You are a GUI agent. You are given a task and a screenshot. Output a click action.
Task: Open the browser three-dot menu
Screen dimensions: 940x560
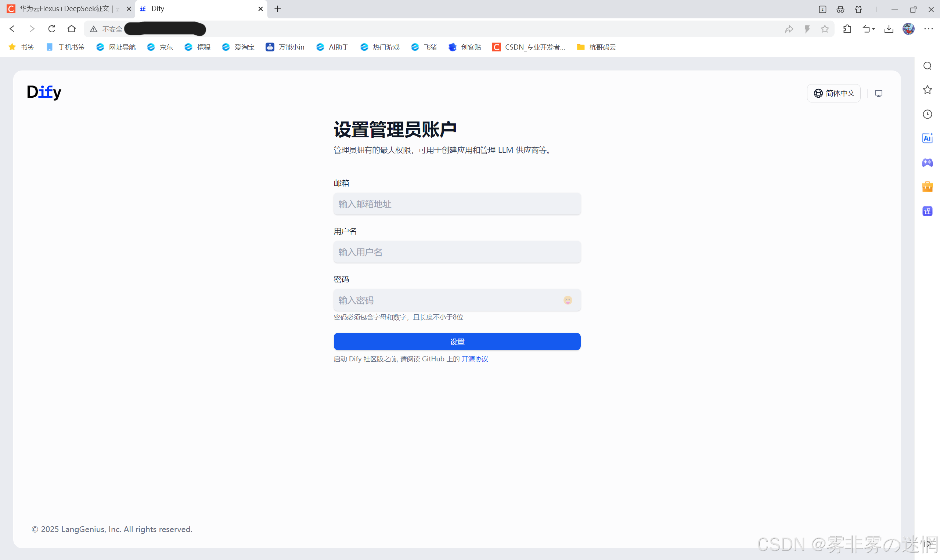[x=928, y=29]
